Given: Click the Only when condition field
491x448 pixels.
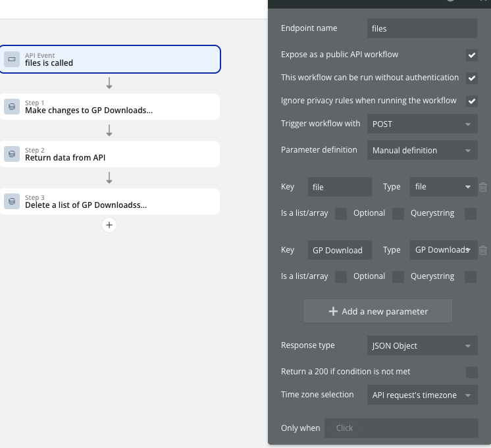Looking at the screenshot, I should click(x=401, y=428).
